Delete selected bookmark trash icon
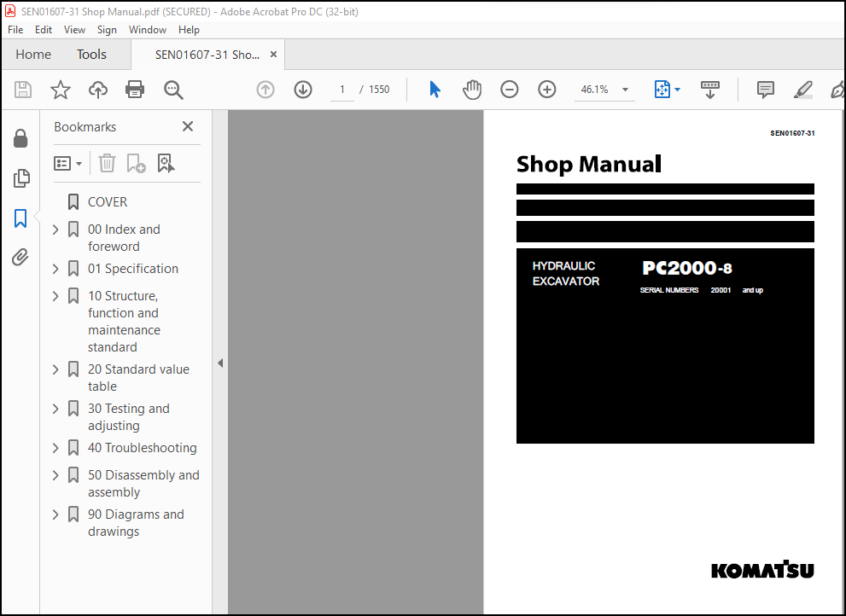 click(107, 163)
